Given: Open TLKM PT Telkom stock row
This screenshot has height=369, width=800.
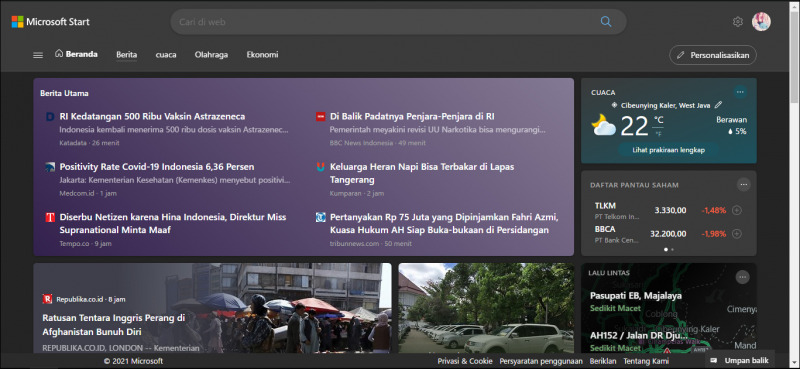Looking at the screenshot, I should (x=668, y=210).
